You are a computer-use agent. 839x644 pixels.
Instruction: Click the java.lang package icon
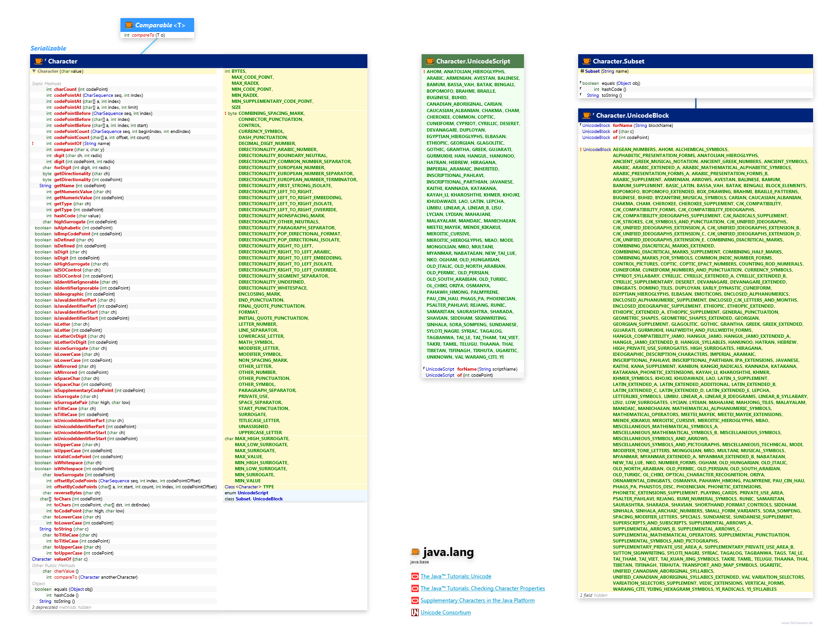(415, 552)
